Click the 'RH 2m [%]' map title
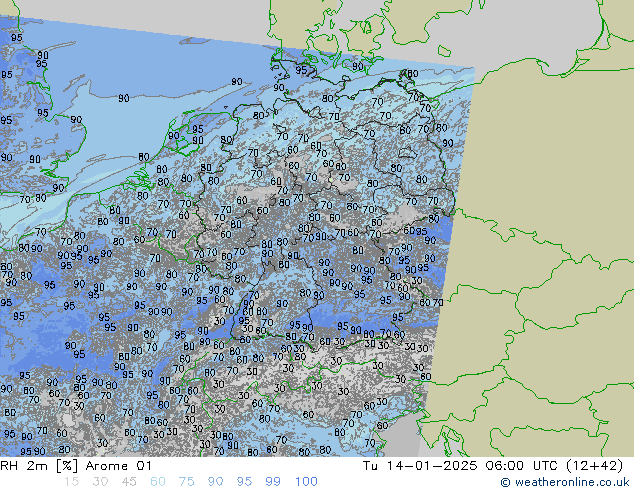The width and height of the screenshot is (634, 490). [x=39, y=466]
